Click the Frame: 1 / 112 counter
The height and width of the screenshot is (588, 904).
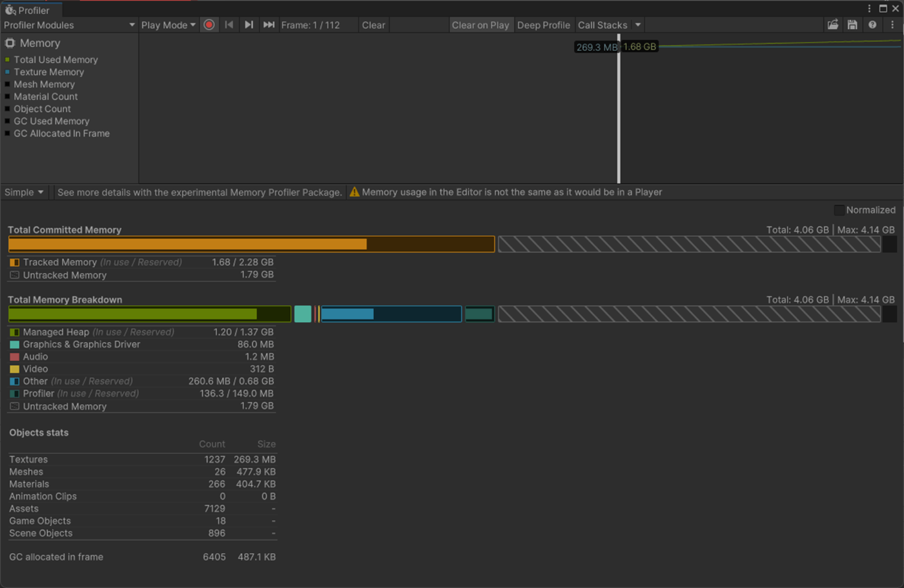pyautogui.click(x=311, y=25)
